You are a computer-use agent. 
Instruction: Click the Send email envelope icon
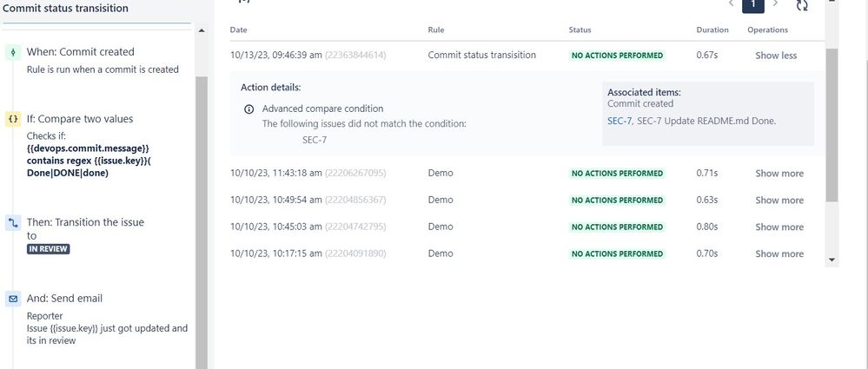point(13,299)
